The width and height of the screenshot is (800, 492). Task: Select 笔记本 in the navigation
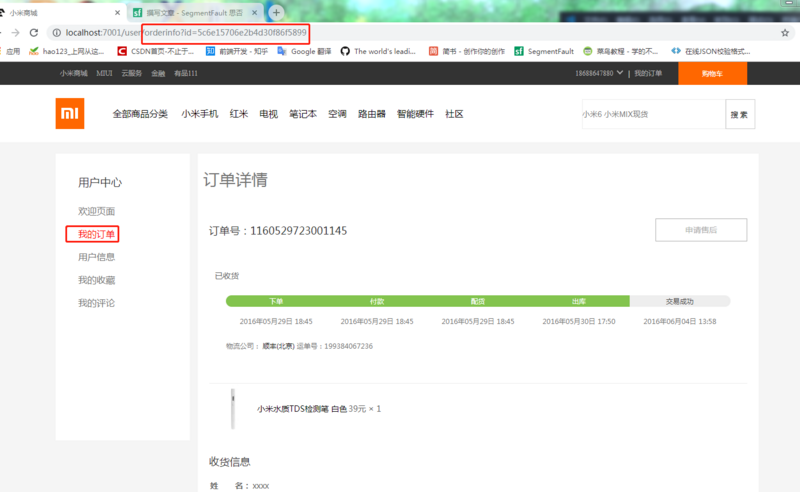click(x=303, y=114)
